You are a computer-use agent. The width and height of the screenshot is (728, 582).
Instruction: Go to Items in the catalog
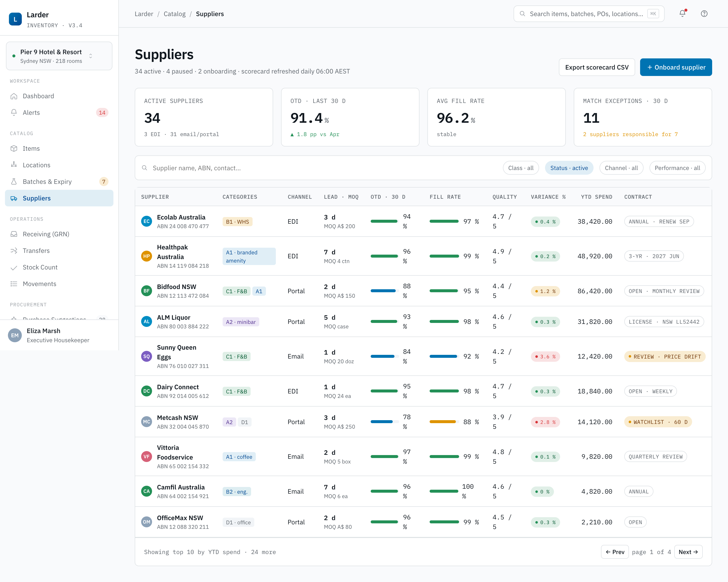pyautogui.click(x=59, y=148)
